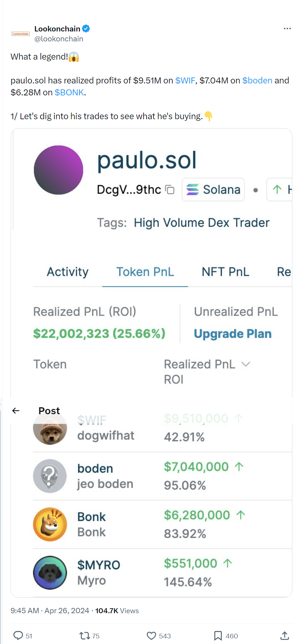Click the Lookonchain verified badge
Screen dimensions: 295x644
(x=86, y=29)
